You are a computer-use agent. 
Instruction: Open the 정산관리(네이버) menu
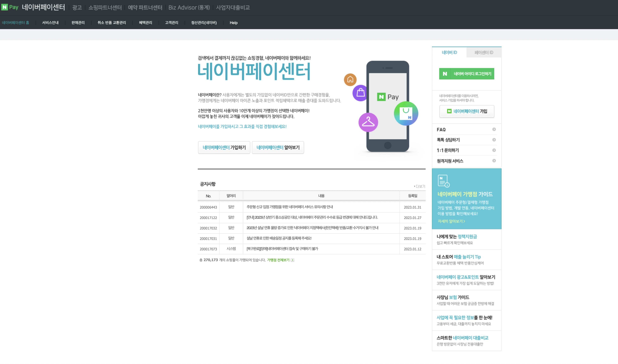[x=204, y=23]
